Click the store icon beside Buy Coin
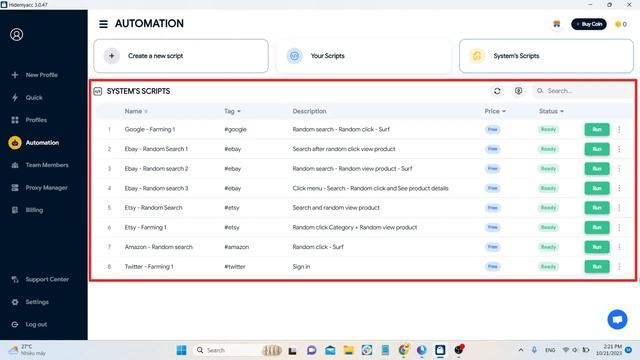Image resolution: width=640 pixels, height=360 pixels. click(557, 24)
